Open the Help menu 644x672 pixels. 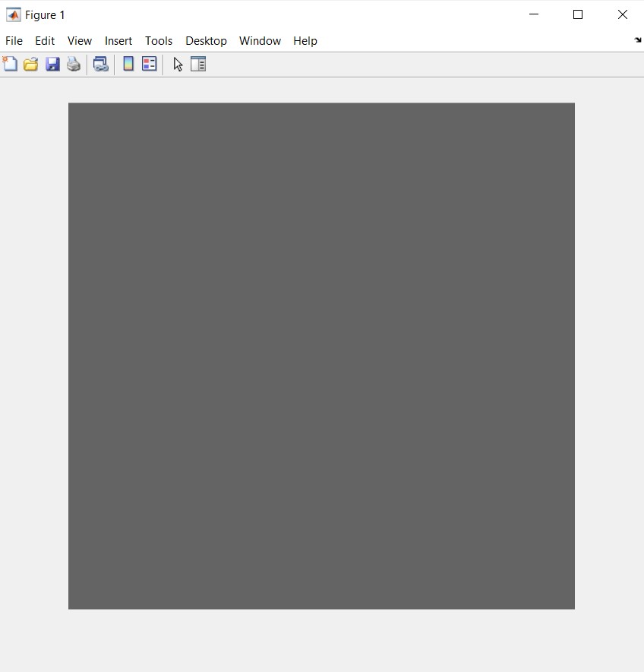pyautogui.click(x=305, y=41)
